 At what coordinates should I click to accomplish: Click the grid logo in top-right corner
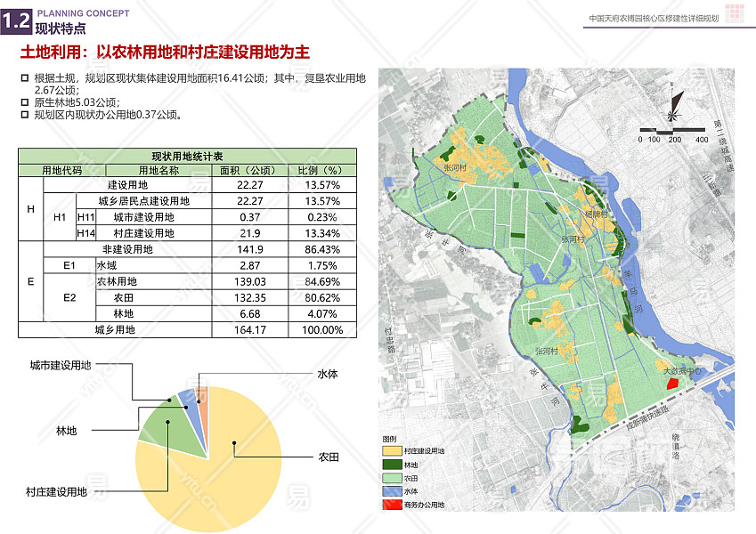(736, 16)
